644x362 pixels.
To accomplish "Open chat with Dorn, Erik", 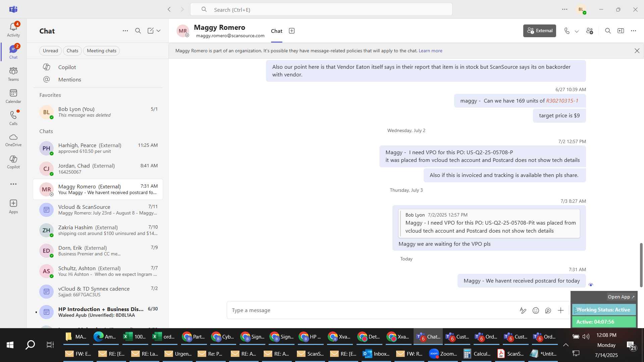I will pyautogui.click(x=98, y=250).
